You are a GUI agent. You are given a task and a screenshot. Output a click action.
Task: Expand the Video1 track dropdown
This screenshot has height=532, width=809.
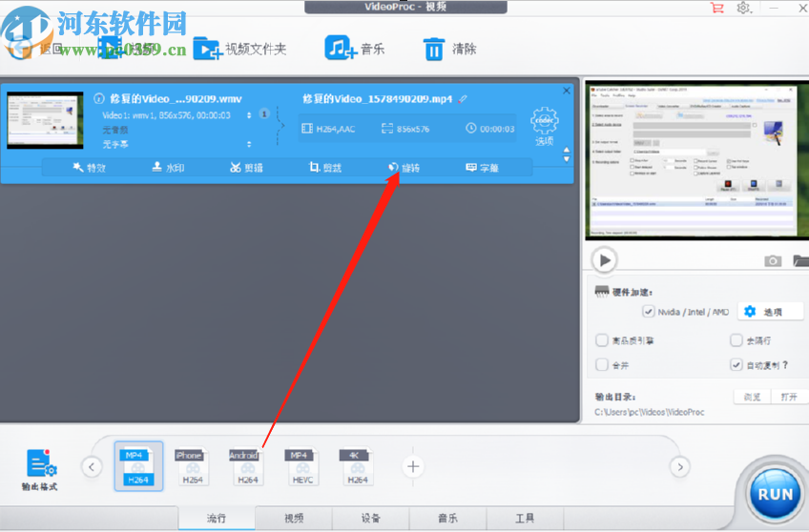pyautogui.click(x=249, y=114)
